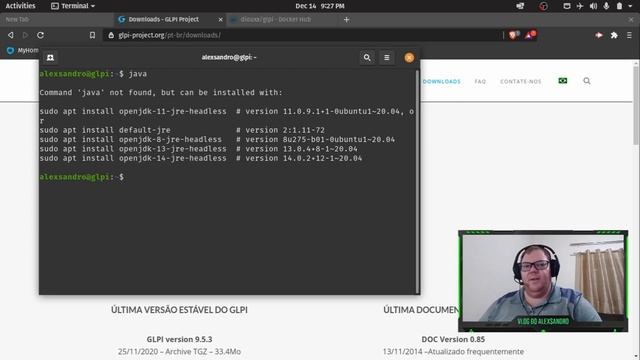This screenshot has height=360, width=640.
Task: Open the DOWNLOADS menu on the GLPI site
Action: tap(441, 81)
